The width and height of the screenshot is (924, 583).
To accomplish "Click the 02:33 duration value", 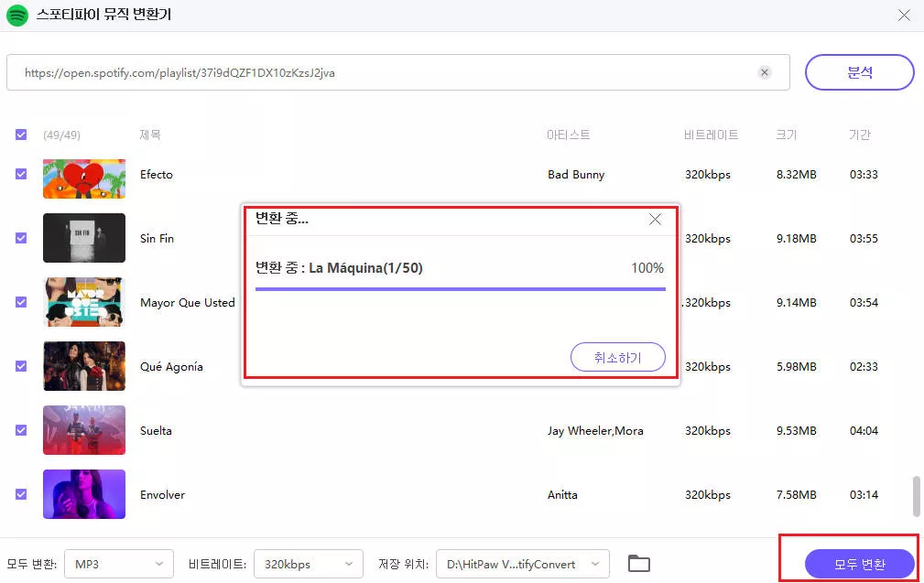I will pyautogui.click(x=864, y=366).
